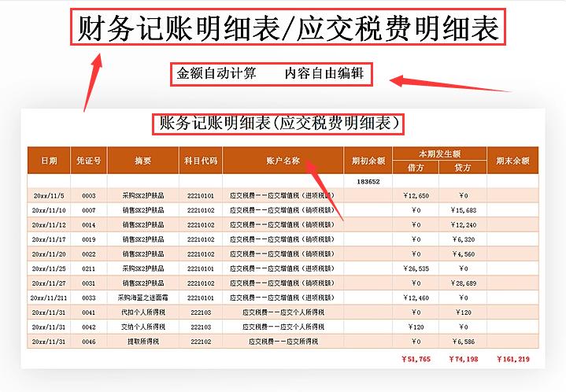Screen dimensions: 566x392
Task: Click the 摘要 column header
Action: click(143, 161)
